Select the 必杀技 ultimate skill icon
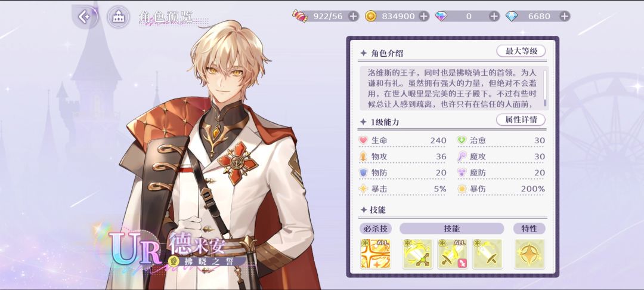644x290 pixels. point(376,254)
